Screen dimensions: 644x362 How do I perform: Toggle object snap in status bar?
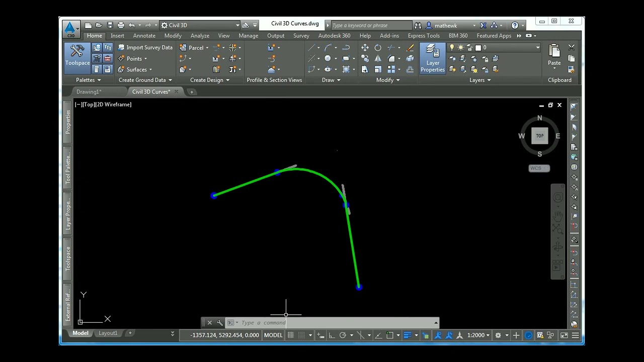point(389,335)
